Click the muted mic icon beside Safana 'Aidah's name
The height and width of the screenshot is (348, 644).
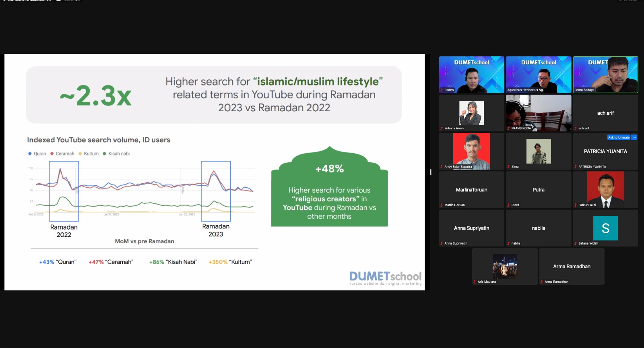[576, 243]
